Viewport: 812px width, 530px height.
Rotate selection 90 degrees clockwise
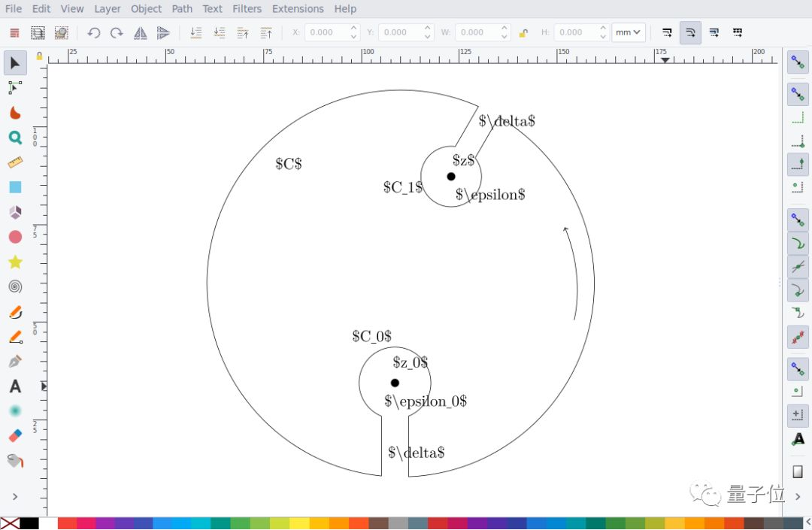point(117,32)
